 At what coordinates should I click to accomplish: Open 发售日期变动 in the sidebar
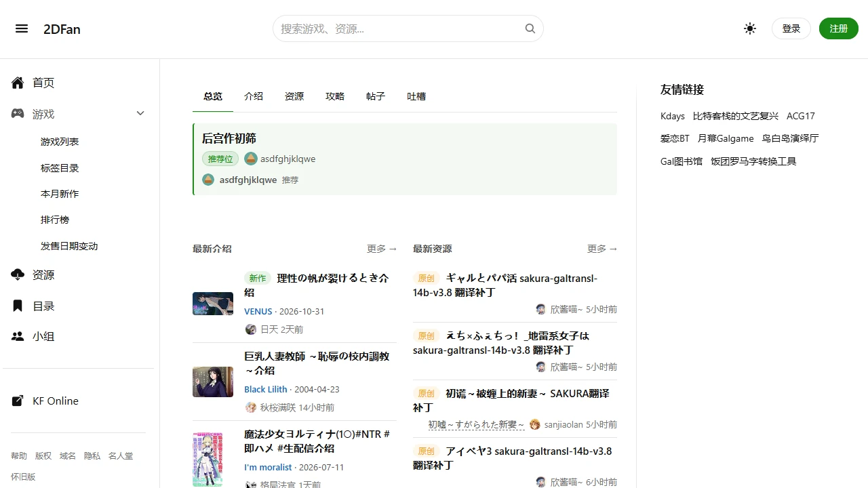[x=69, y=246]
